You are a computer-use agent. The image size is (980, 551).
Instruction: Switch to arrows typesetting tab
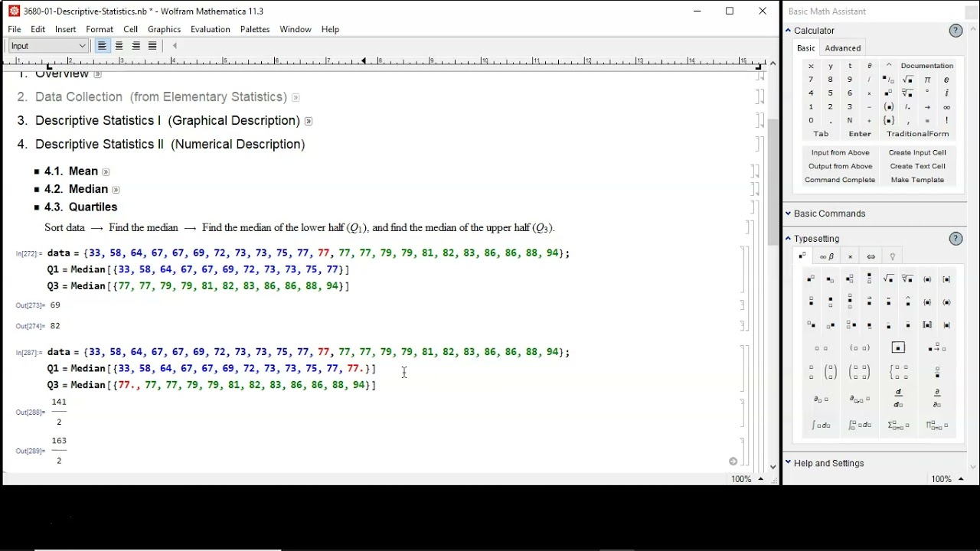coord(871,256)
